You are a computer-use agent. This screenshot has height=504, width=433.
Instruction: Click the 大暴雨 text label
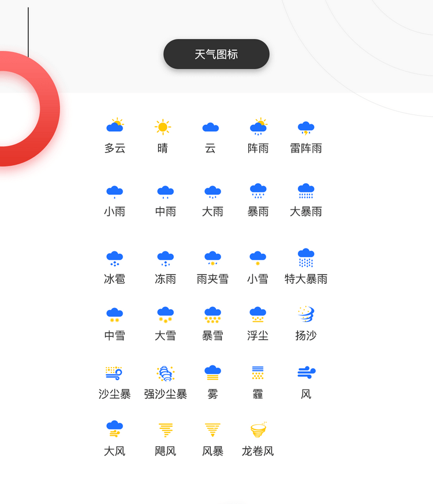click(306, 212)
